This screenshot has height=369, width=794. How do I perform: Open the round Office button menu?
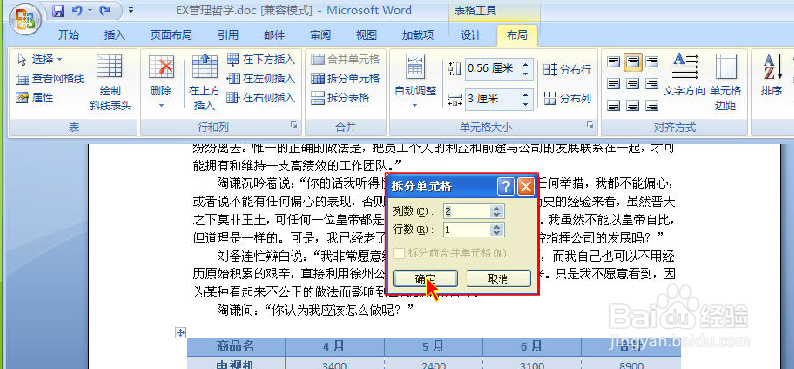pos(26,19)
